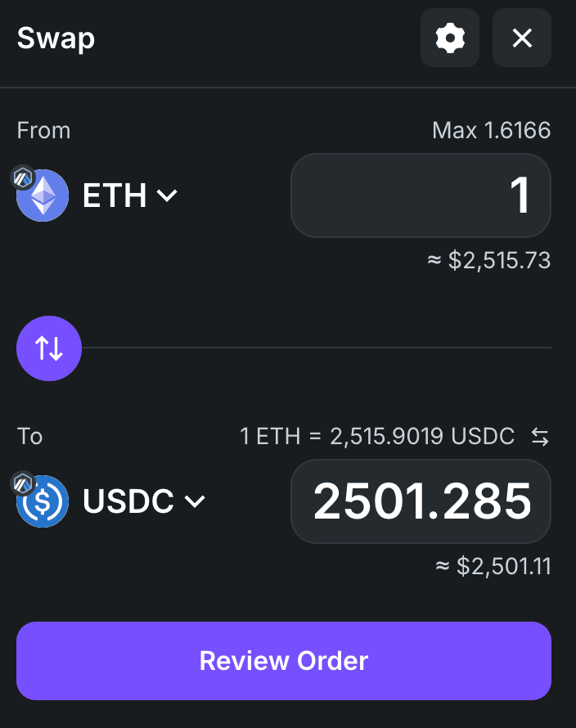The width and height of the screenshot is (576, 728).
Task: Click the Ethereum diamond token logo
Action: (43, 196)
